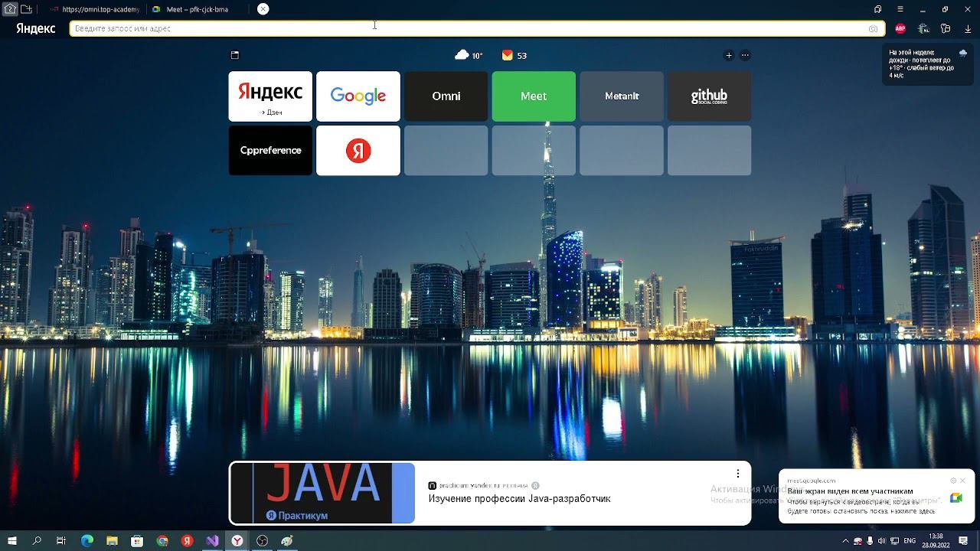The width and height of the screenshot is (980, 551).
Task: Open the collections icon in toolbar
Action: [946, 28]
